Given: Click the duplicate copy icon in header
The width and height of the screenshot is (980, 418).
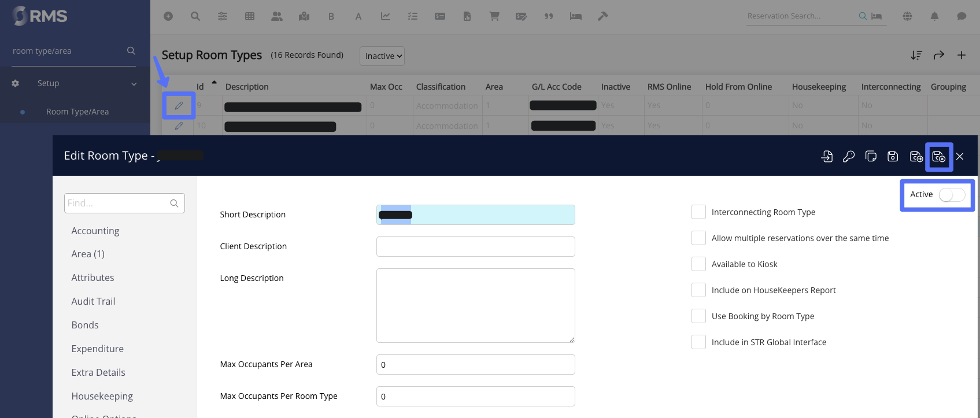Looking at the screenshot, I should pyautogui.click(x=871, y=157).
